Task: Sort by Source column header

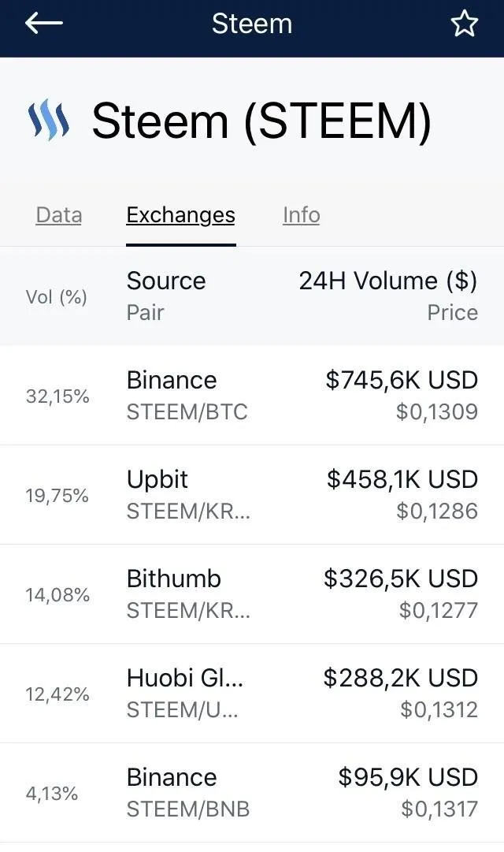Action: 166,281
